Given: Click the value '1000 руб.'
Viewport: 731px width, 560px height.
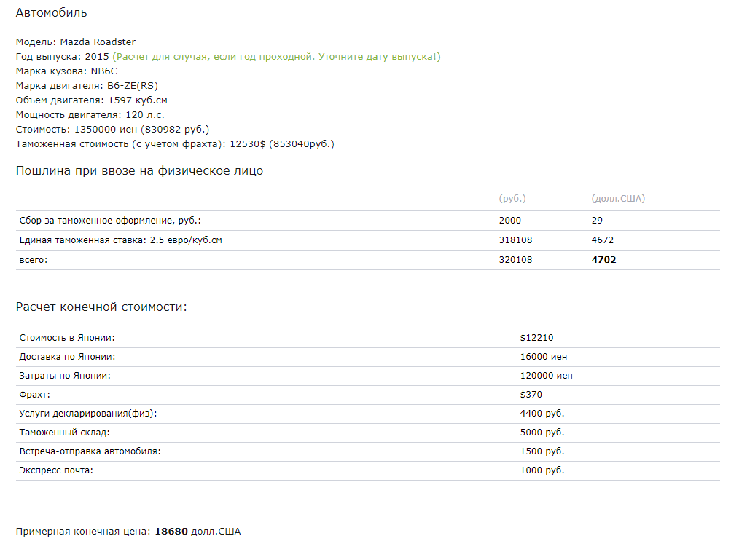Looking at the screenshot, I should pos(542,470).
